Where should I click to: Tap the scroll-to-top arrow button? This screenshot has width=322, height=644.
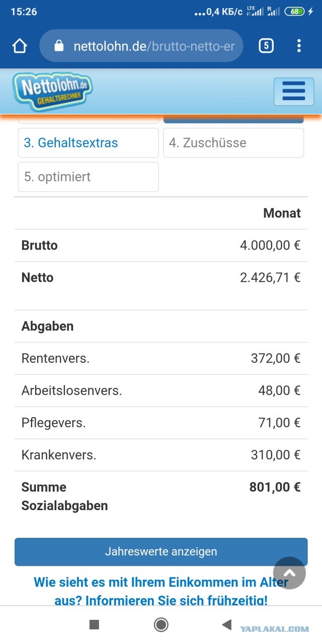(x=289, y=573)
